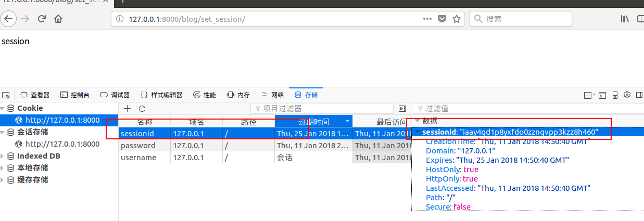Expand the Indexed DB tree node
This screenshot has width=644, height=221.
tap(3, 156)
